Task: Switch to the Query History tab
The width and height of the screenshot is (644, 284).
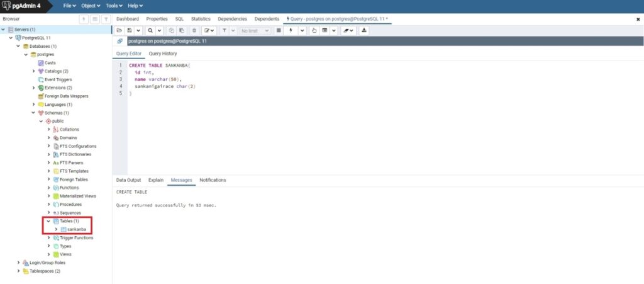Action: tap(162, 54)
